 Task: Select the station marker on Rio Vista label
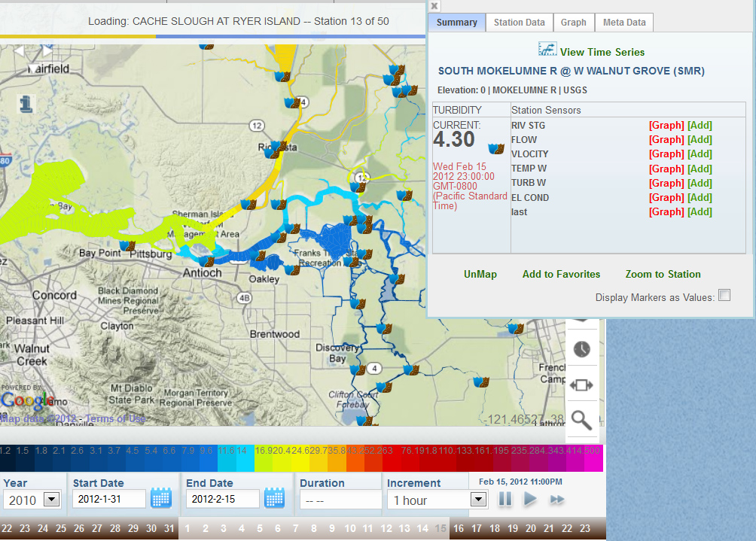click(278, 146)
